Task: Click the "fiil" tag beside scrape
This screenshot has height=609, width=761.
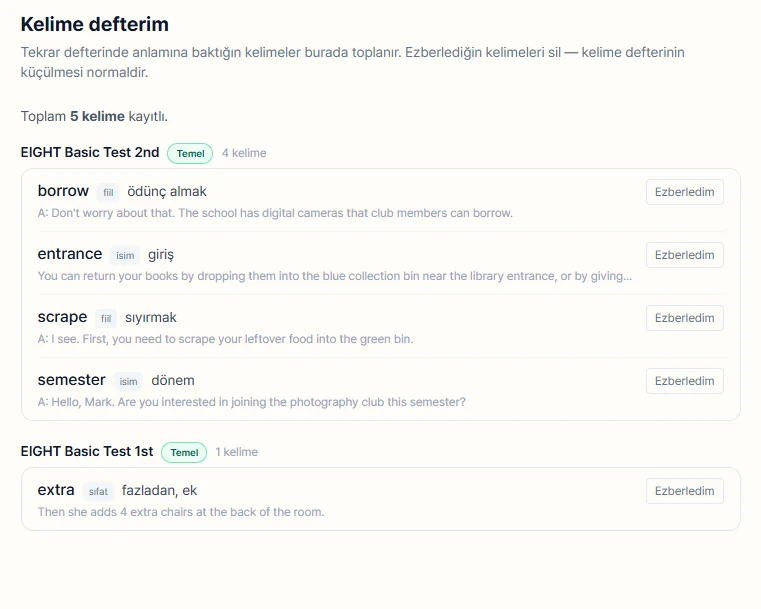Action: pos(106,319)
